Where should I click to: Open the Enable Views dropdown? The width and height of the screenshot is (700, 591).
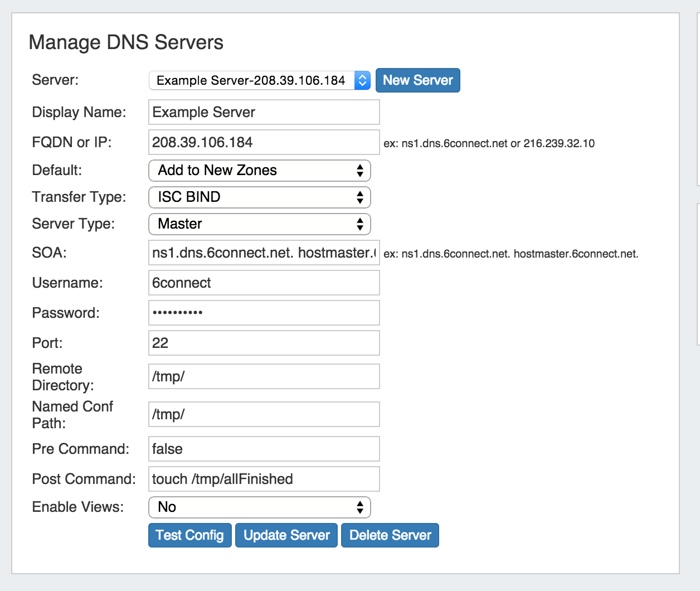tap(259, 507)
